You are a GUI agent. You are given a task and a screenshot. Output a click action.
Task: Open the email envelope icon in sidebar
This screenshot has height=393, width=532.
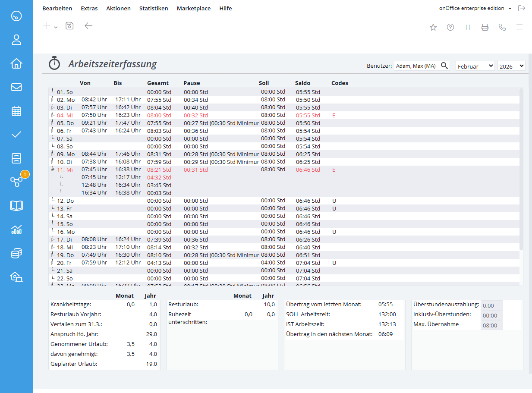[x=16, y=87]
